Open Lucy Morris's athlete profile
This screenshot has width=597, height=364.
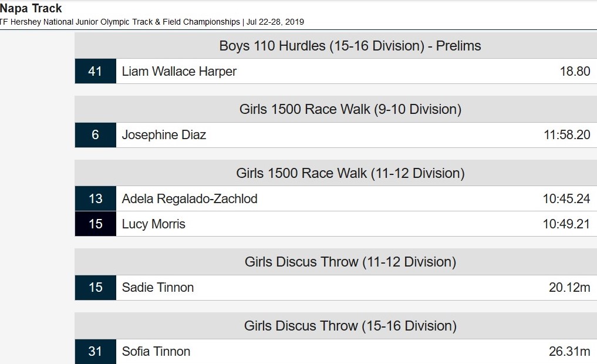(153, 224)
